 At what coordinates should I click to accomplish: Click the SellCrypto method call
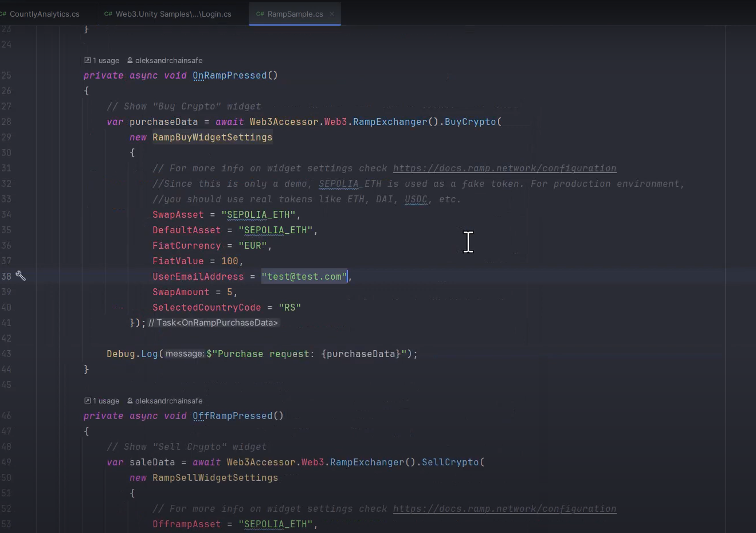450,462
